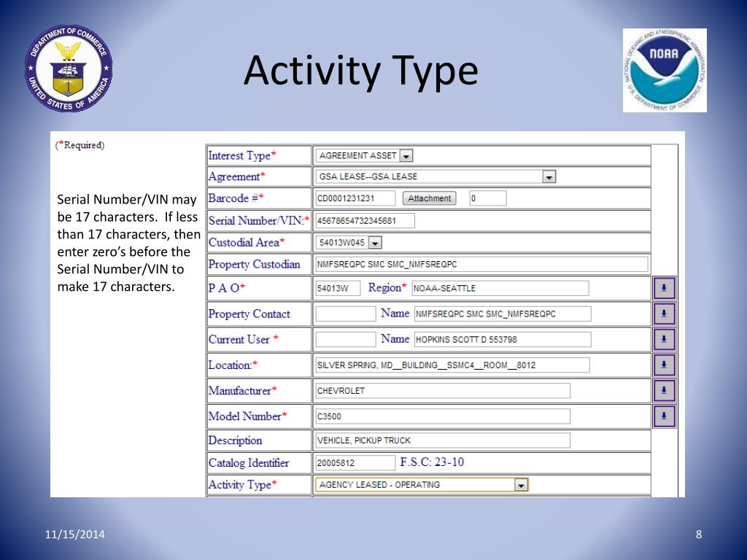747x560 pixels.
Task: Click the Current User Name field HOPKINS SCOTT
Action: (x=503, y=340)
